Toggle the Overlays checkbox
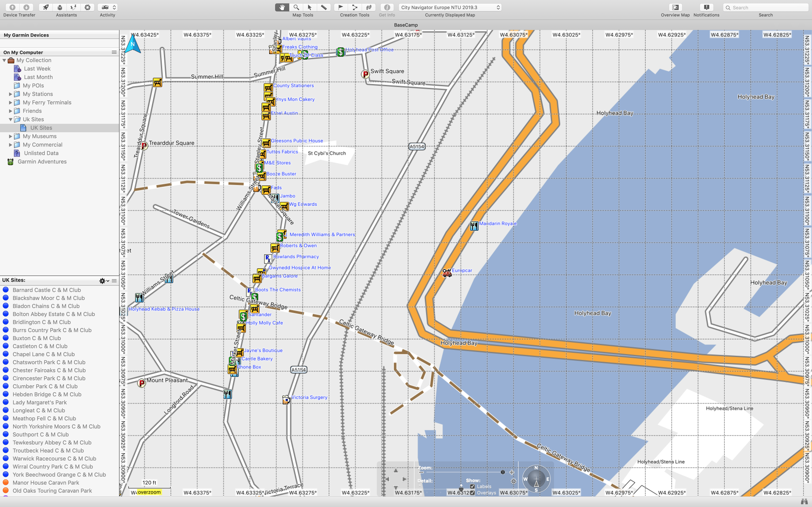812x507 pixels. (472, 493)
